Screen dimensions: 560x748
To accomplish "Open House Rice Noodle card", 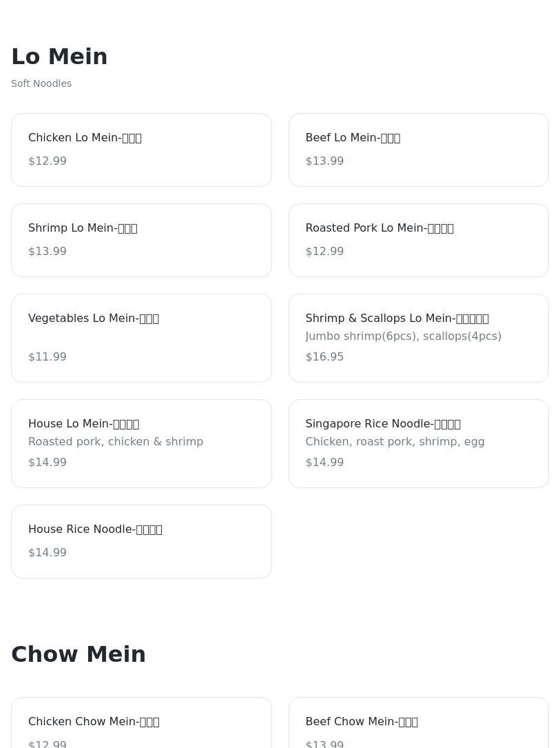I will (141, 541).
